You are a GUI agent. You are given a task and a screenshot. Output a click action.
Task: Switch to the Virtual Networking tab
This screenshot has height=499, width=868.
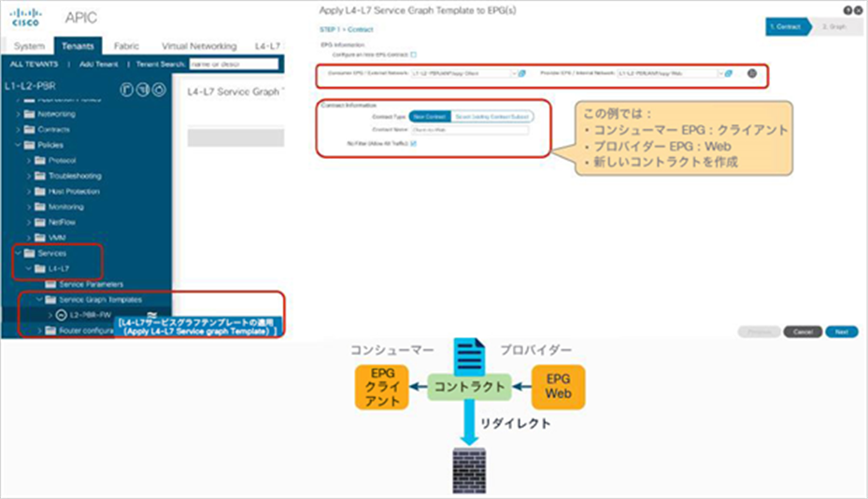click(x=199, y=47)
